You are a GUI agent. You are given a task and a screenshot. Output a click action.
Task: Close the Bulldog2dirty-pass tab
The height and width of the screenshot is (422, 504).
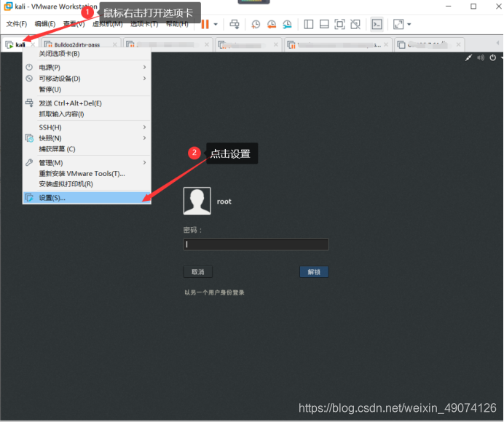pos(115,44)
